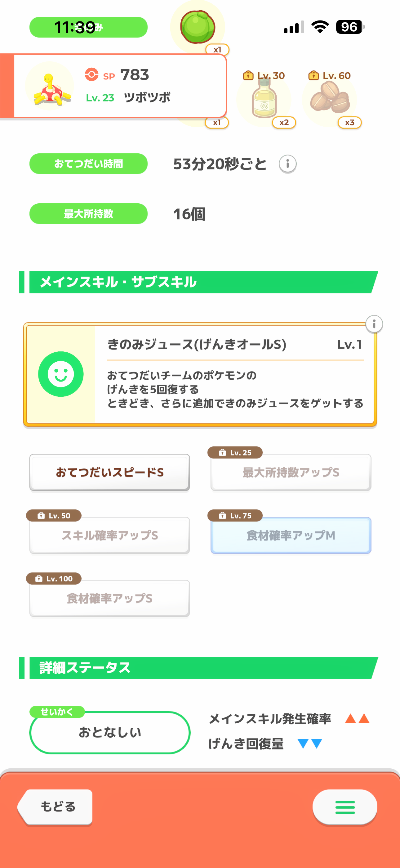This screenshot has height=868, width=400.
Task: Open main skill info button
Action: pyautogui.click(x=374, y=324)
